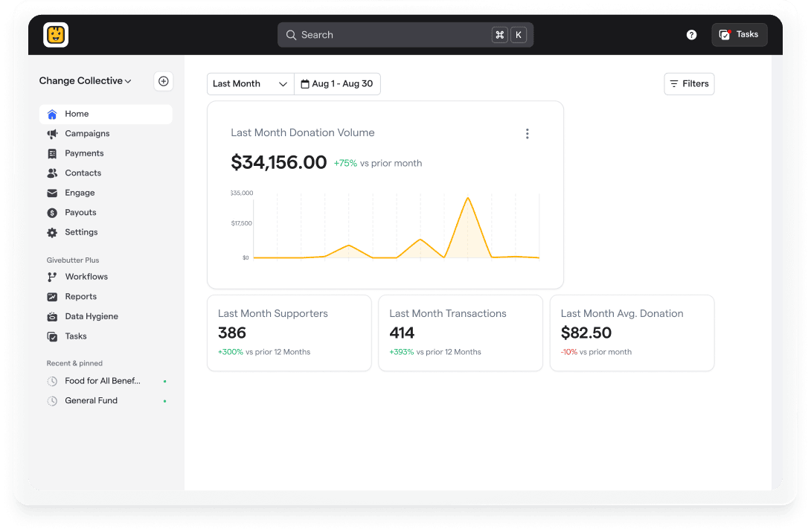Image resolution: width=811 pixels, height=532 pixels.
Task: Open the Campaigns megaphone icon
Action: coord(52,134)
